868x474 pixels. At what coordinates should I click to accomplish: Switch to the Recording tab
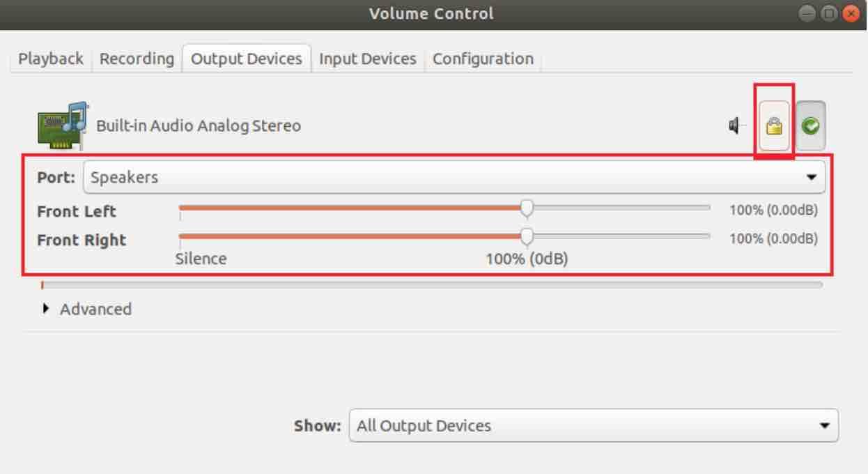click(x=137, y=59)
